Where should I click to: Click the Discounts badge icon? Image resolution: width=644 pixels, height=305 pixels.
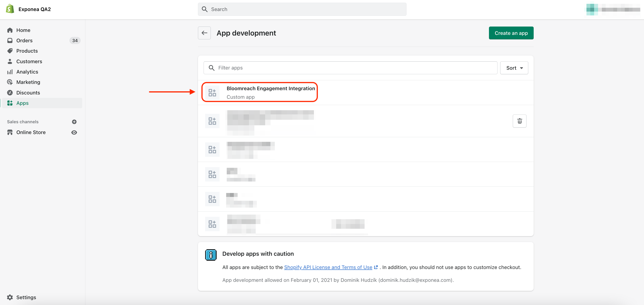10,93
